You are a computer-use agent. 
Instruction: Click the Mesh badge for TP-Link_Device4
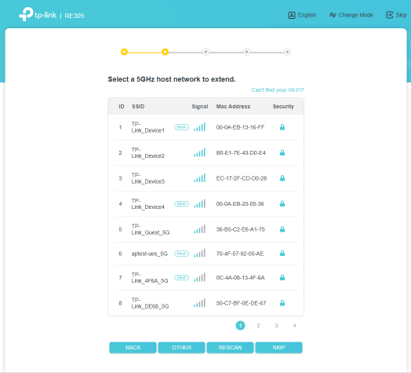pyautogui.click(x=182, y=204)
